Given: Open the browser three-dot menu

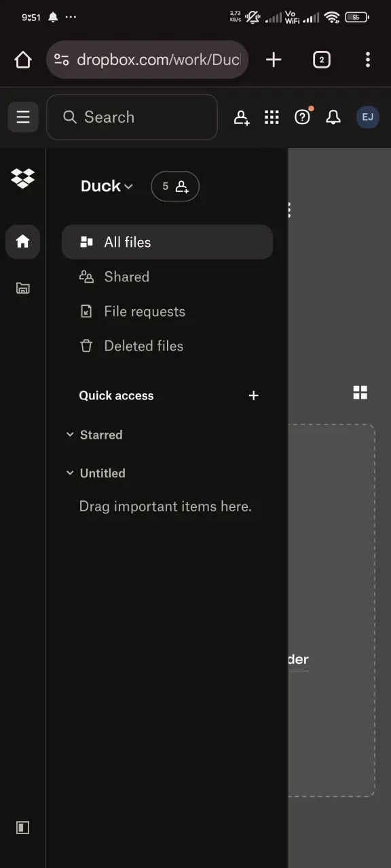Looking at the screenshot, I should coord(368,60).
